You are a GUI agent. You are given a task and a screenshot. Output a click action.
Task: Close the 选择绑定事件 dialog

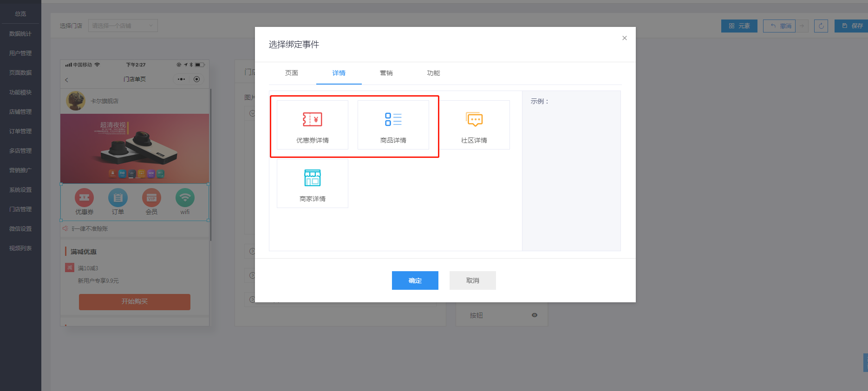pos(624,38)
